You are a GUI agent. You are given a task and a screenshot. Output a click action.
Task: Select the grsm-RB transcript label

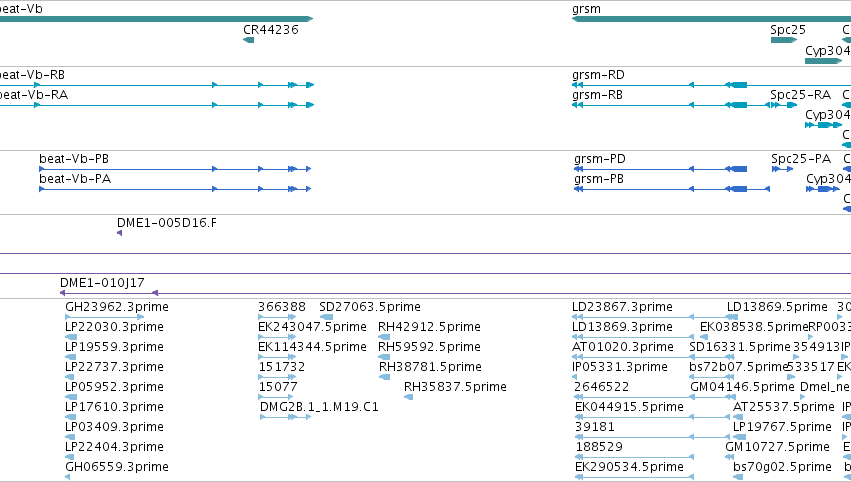(x=597, y=95)
